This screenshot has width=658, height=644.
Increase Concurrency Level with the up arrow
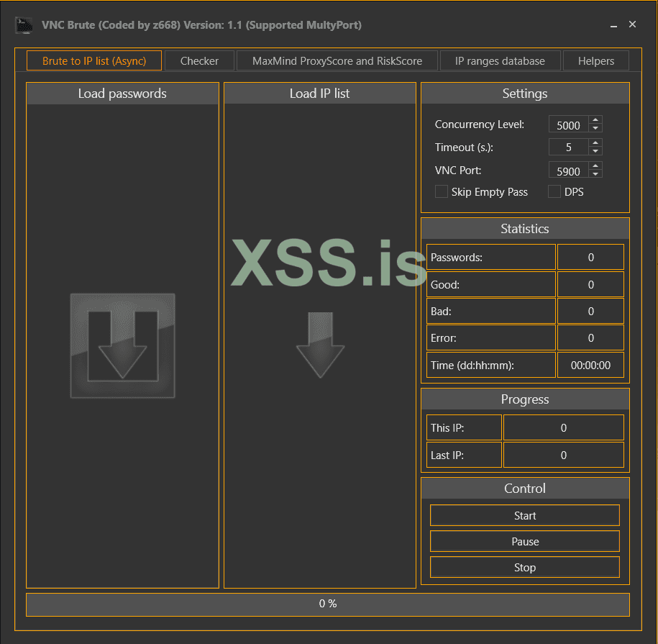pos(595,120)
